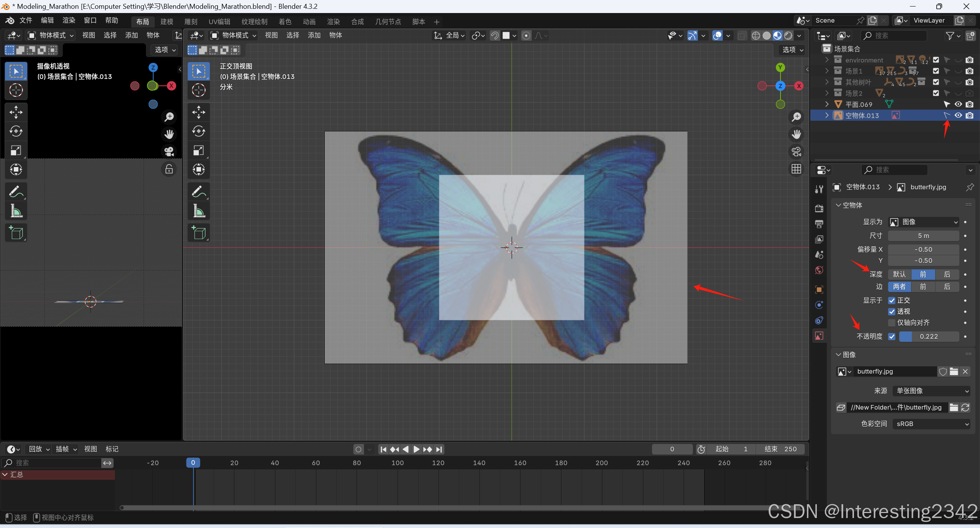This screenshot has width=980, height=528.
Task: Hide 空物体.013 with its eye icon
Action: (958, 115)
